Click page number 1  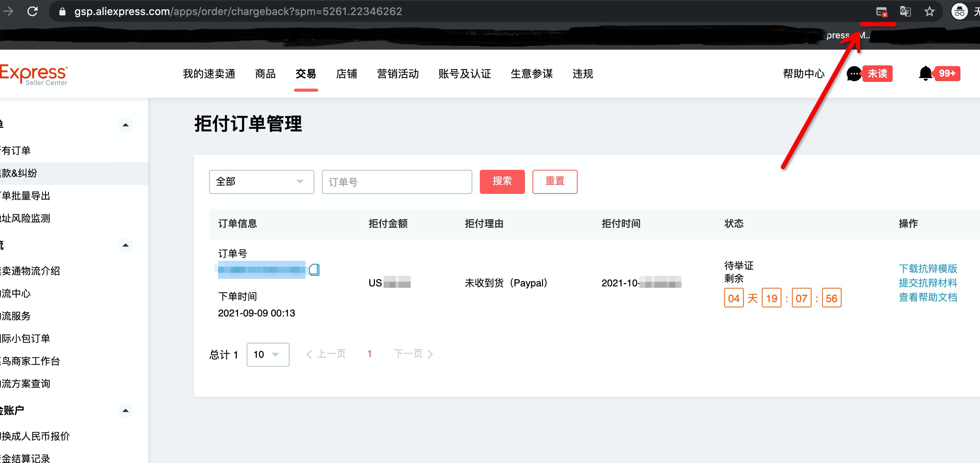click(369, 354)
